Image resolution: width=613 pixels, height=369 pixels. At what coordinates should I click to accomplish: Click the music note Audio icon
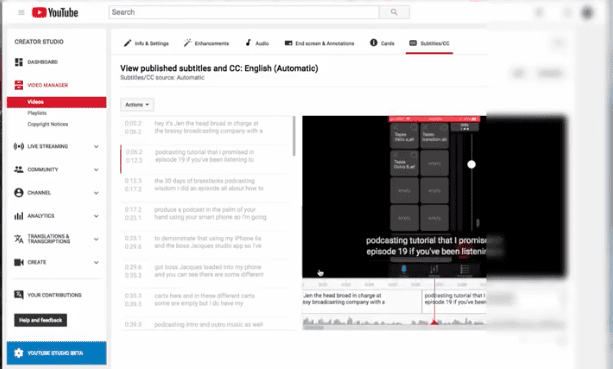tap(248, 43)
